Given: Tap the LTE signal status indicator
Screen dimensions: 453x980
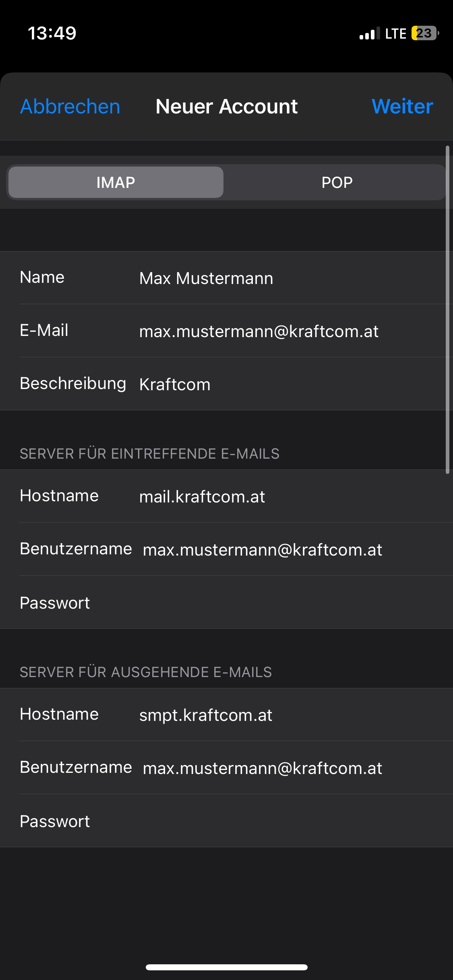Looking at the screenshot, I should click(x=395, y=33).
